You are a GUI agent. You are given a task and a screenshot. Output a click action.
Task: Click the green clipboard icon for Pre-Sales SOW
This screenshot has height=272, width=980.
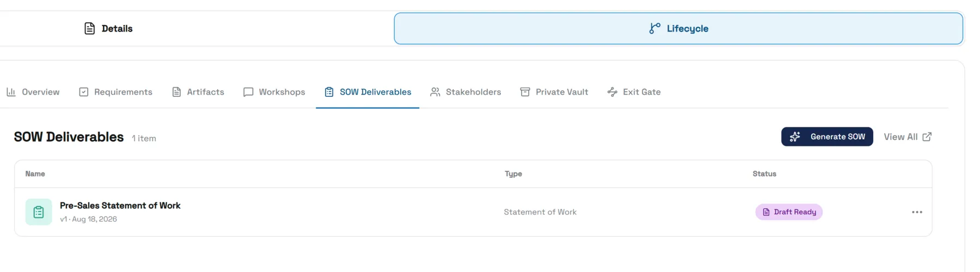point(39,212)
